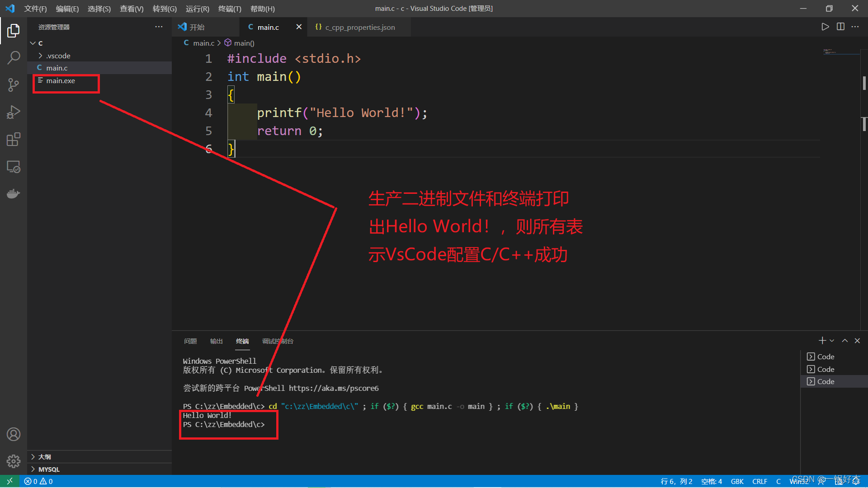Switch to c_cpp_properties.json tab
868x488 pixels.
coord(359,27)
